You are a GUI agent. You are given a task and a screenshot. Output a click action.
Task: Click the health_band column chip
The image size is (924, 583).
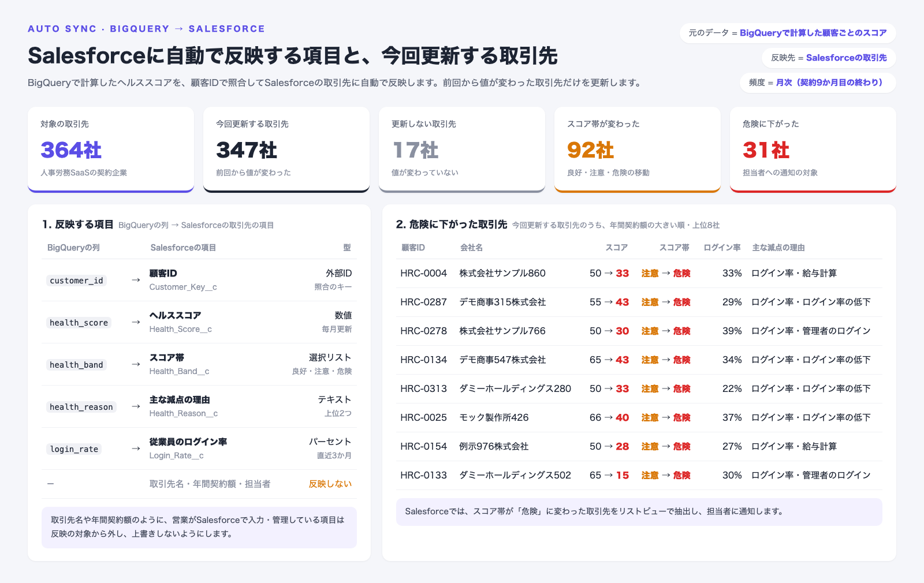[x=76, y=365]
